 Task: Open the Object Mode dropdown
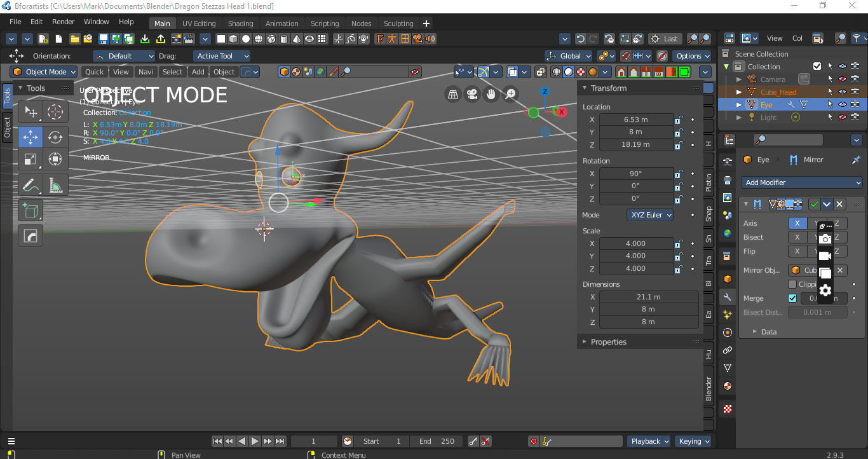coord(44,72)
